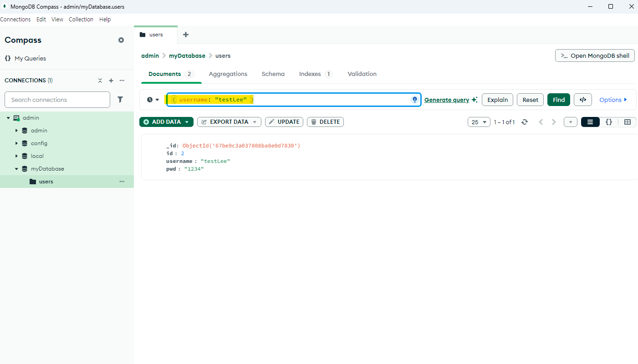Open the View menu
The image size is (638, 364).
[57, 20]
